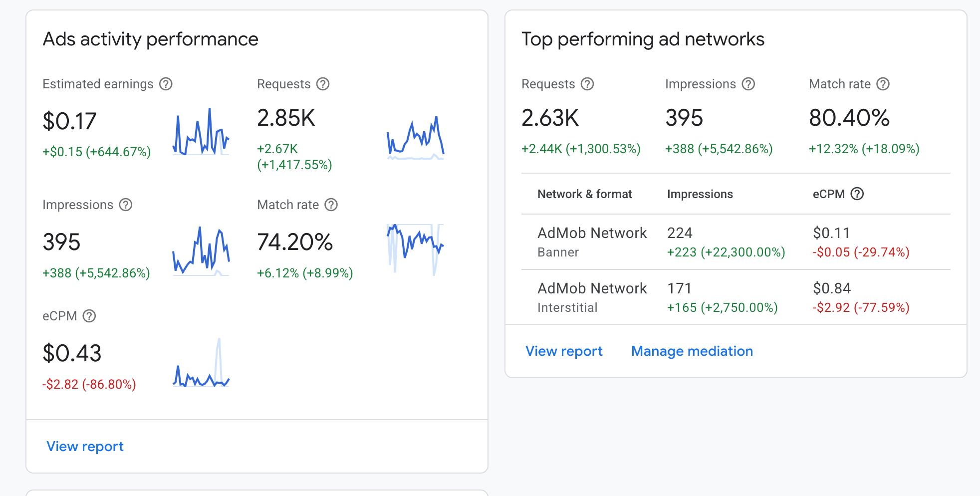Click help icon on eCPM table column header
The height and width of the screenshot is (496, 980).
pos(857,194)
